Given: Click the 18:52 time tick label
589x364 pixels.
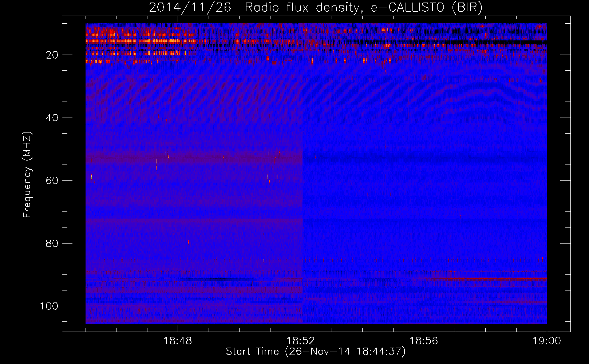Looking at the screenshot, I should point(301,341).
